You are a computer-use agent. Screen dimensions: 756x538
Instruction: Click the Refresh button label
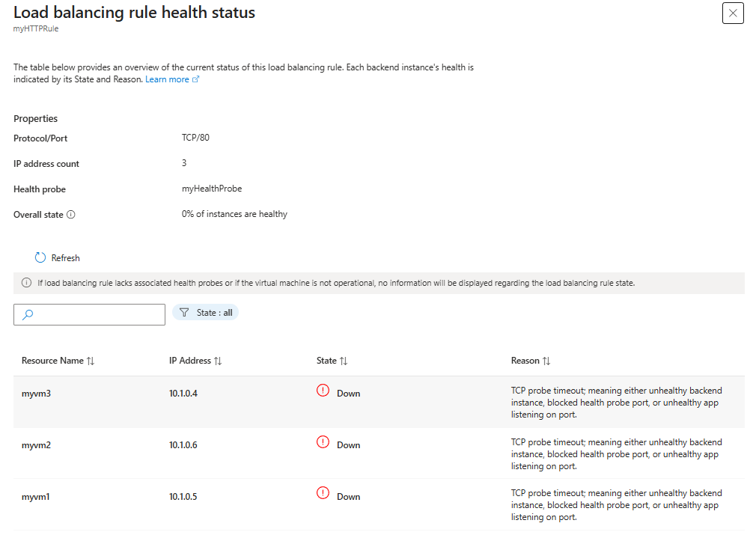point(66,258)
